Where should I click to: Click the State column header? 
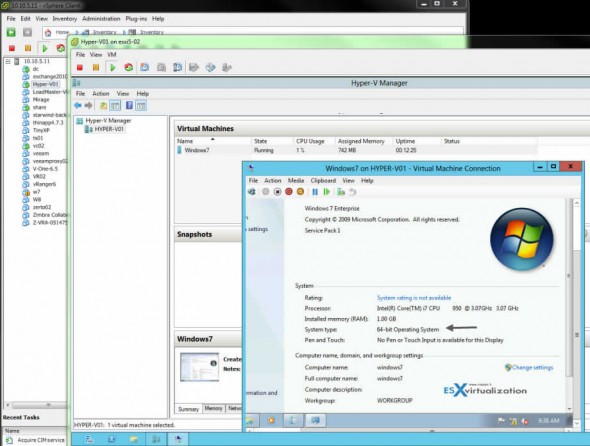[261, 141]
